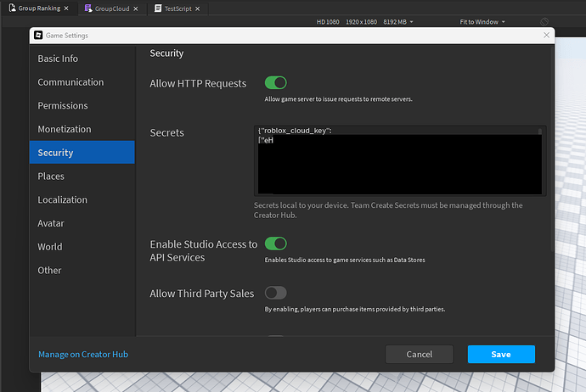Click the TestScript document icon
This screenshot has height=392, width=586.
[158, 8]
